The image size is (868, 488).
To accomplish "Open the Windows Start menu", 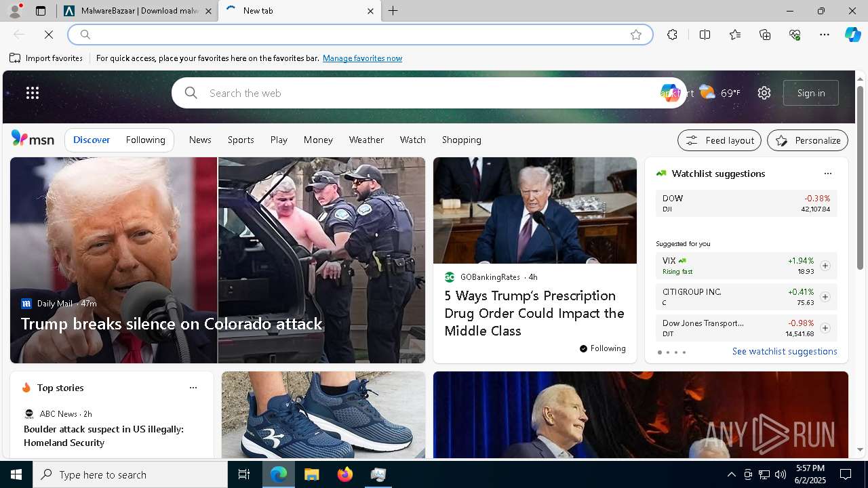I will 16,474.
